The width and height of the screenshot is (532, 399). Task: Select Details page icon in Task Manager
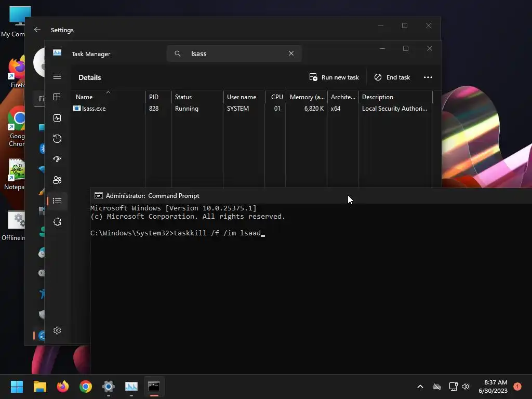[x=57, y=201]
